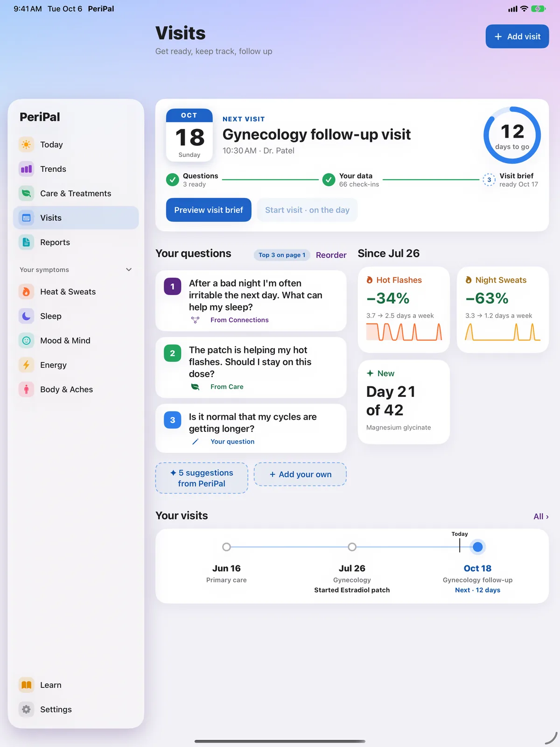Open All visits link with chevron
The height and width of the screenshot is (747, 560).
pyautogui.click(x=541, y=516)
